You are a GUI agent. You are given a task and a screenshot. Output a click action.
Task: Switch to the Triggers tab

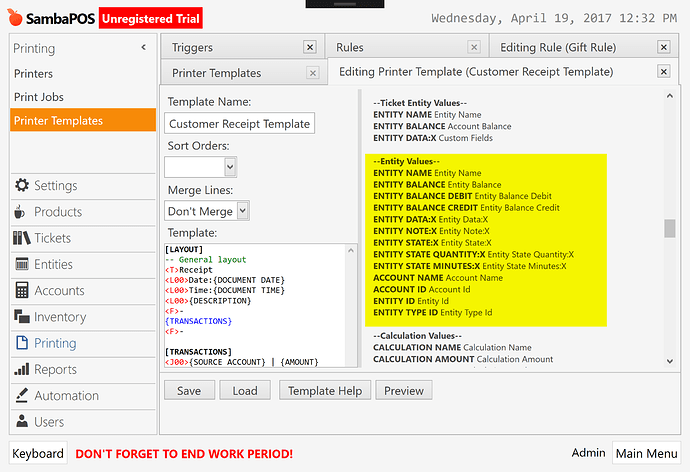(192, 47)
